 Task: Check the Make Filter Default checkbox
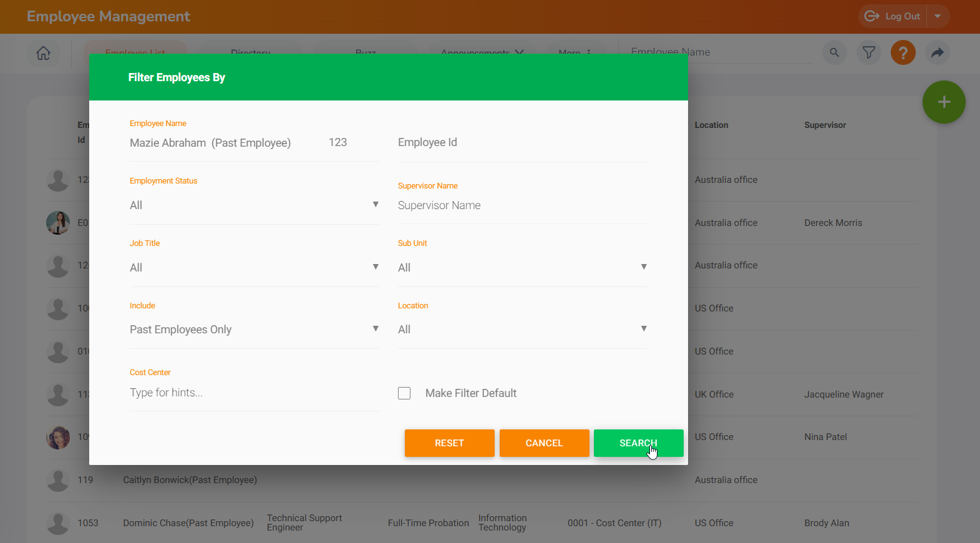pyautogui.click(x=404, y=393)
